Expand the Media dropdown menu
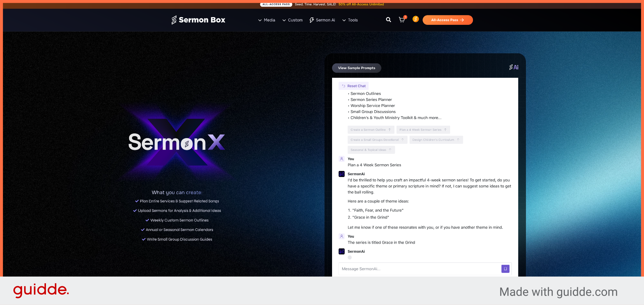 tap(267, 20)
